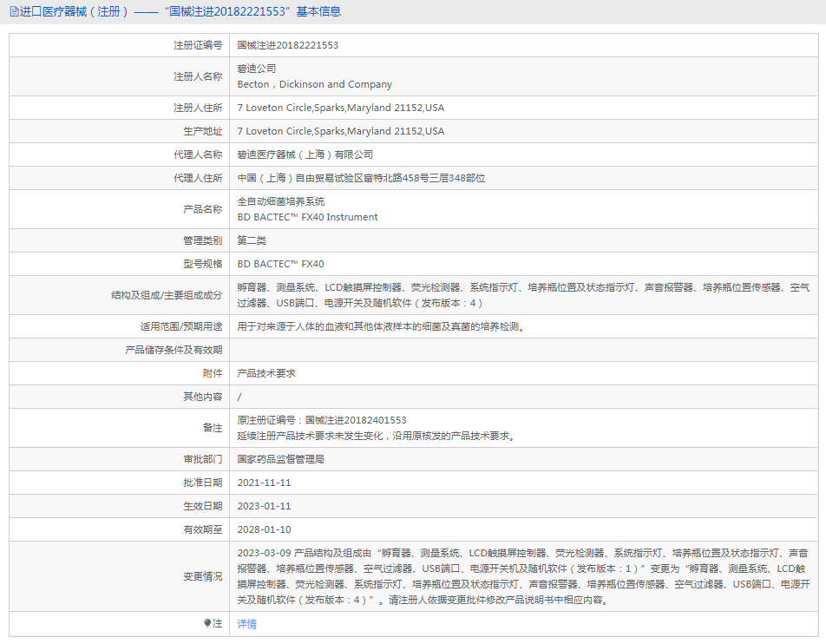Click the expiry date 2028-01-10
The width and height of the screenshot is (826, 644).
click(264, 529)
